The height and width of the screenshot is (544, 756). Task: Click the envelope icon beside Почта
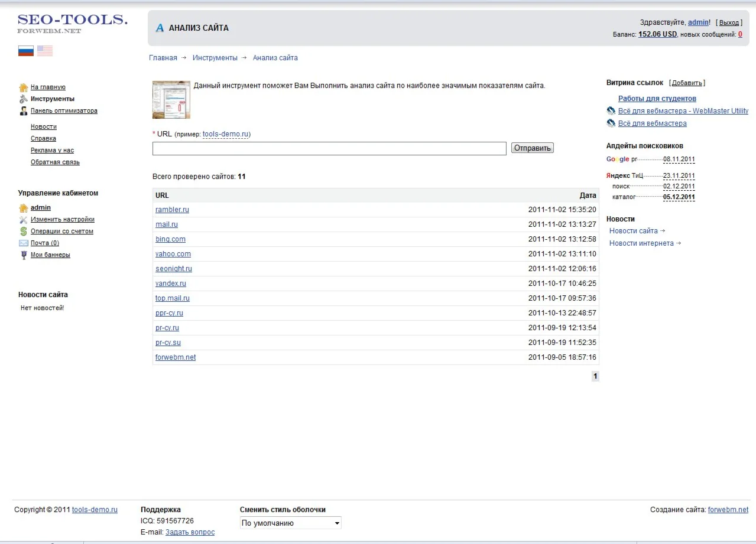tap(24, 243)
